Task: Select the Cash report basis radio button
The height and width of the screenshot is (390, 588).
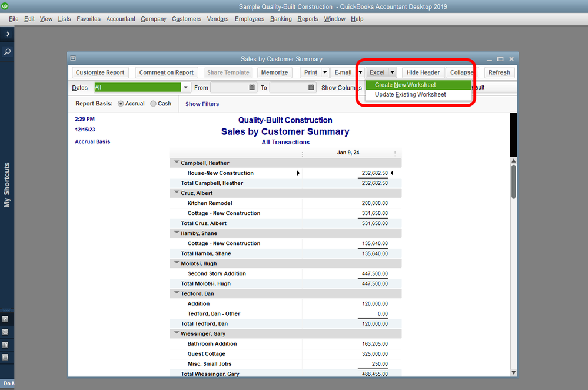Action: pyautogui.click(x=154, y=104)
